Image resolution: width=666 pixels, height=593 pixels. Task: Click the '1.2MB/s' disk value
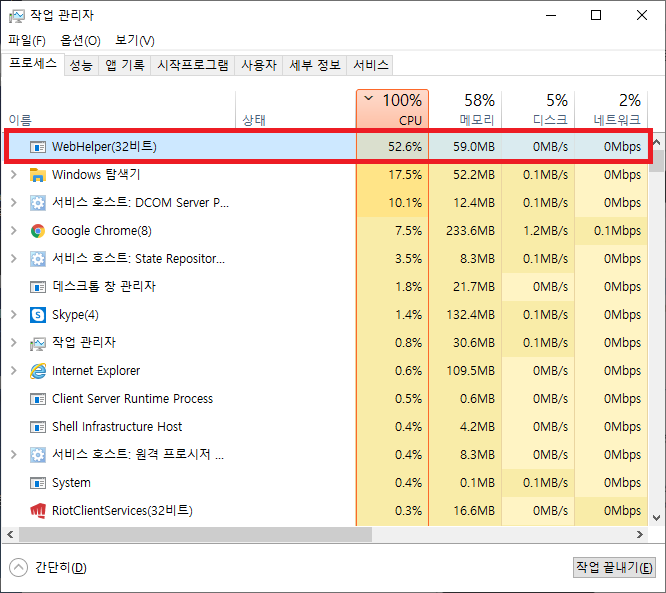pos(545,231)
